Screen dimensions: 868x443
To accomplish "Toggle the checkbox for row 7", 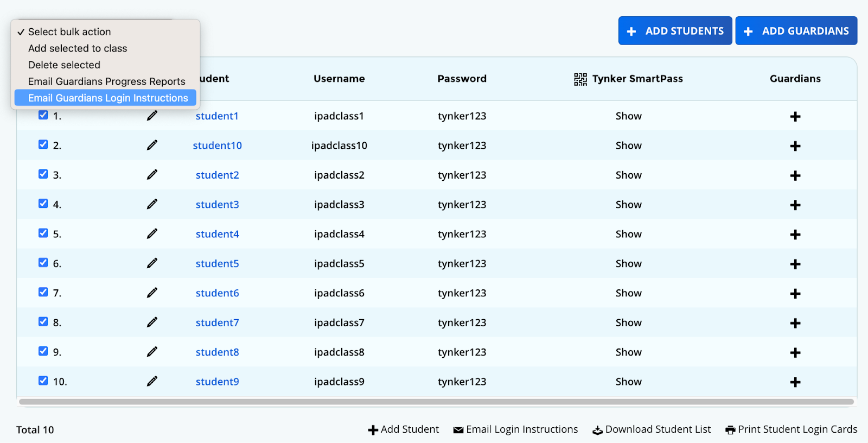I will (x=43, y=292).
